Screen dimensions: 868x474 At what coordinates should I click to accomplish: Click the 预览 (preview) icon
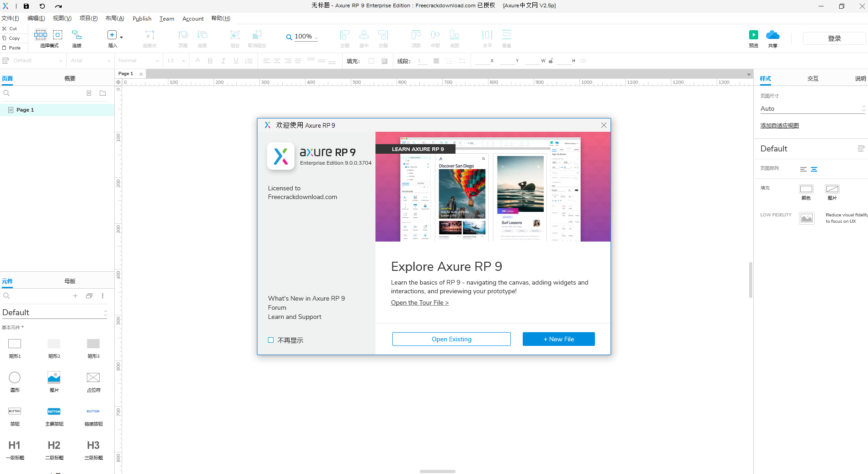[753, 34]
